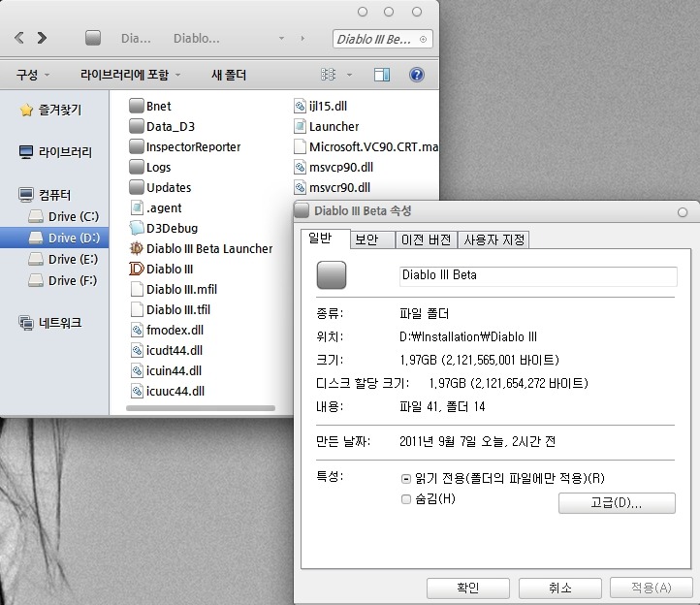Go back with the left arrow button
Screen dimensions: 700x605
click(19, 38)
